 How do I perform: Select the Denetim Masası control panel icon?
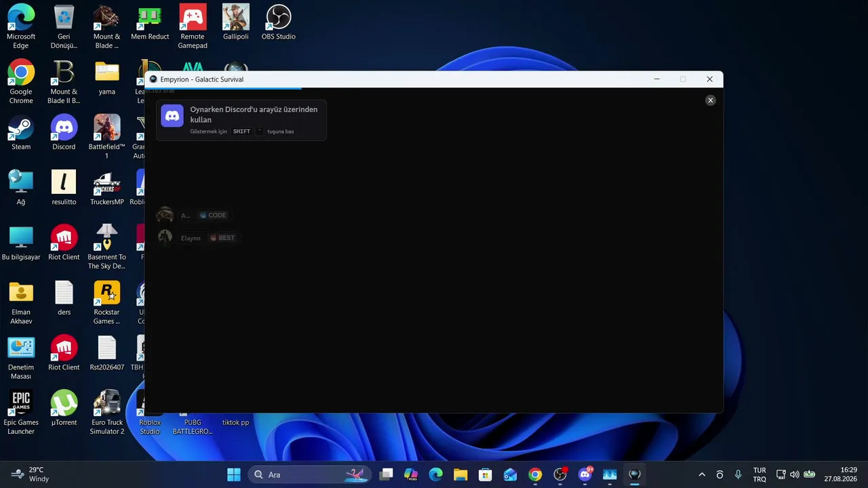pos(21,357)
